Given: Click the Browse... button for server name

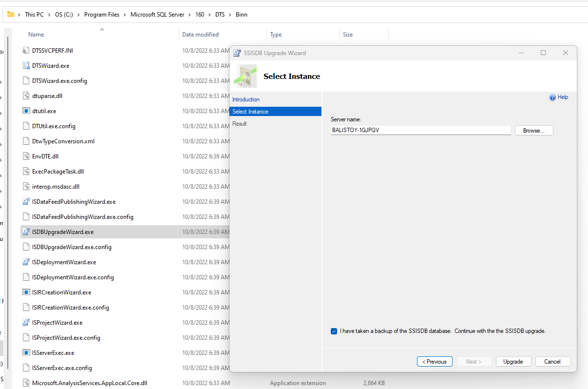Looking at the screenshot, I should click(534, 131).
